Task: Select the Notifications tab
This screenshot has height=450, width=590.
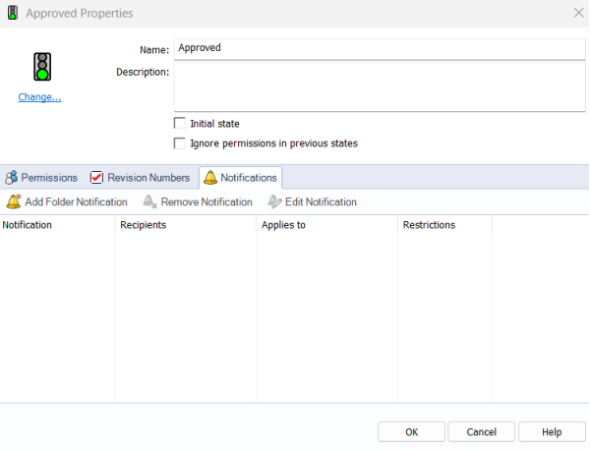Action: 240,178
